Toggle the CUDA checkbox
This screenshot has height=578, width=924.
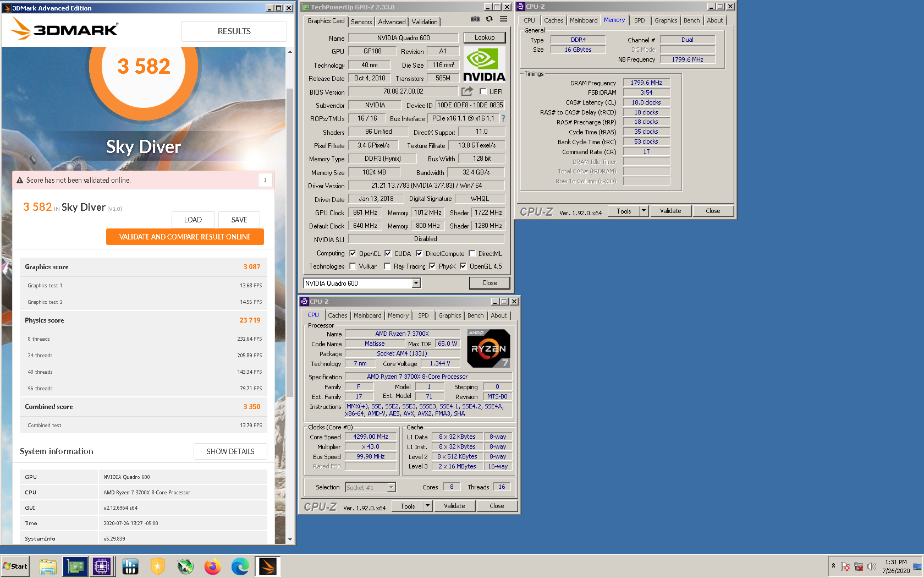click(x=388, y=254)
